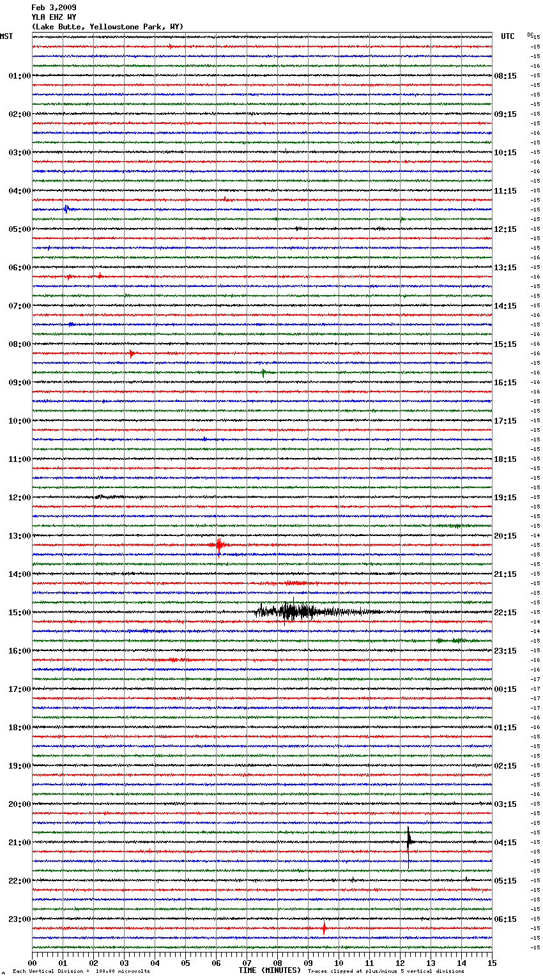543x980 pixels.
Task: Click the Lake Butte, Yellowstone Park location text
Action: click(x=107, y=27)
